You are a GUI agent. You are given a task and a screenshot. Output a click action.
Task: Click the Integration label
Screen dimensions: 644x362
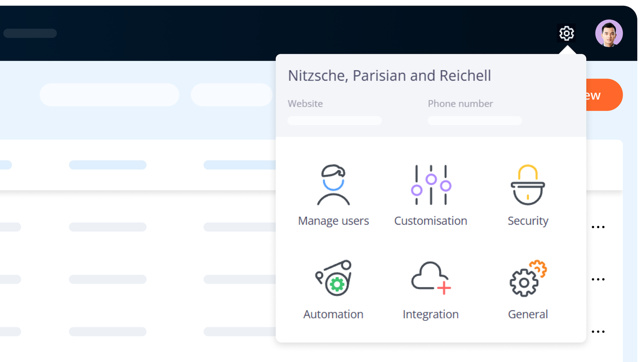tap(431, 314)
